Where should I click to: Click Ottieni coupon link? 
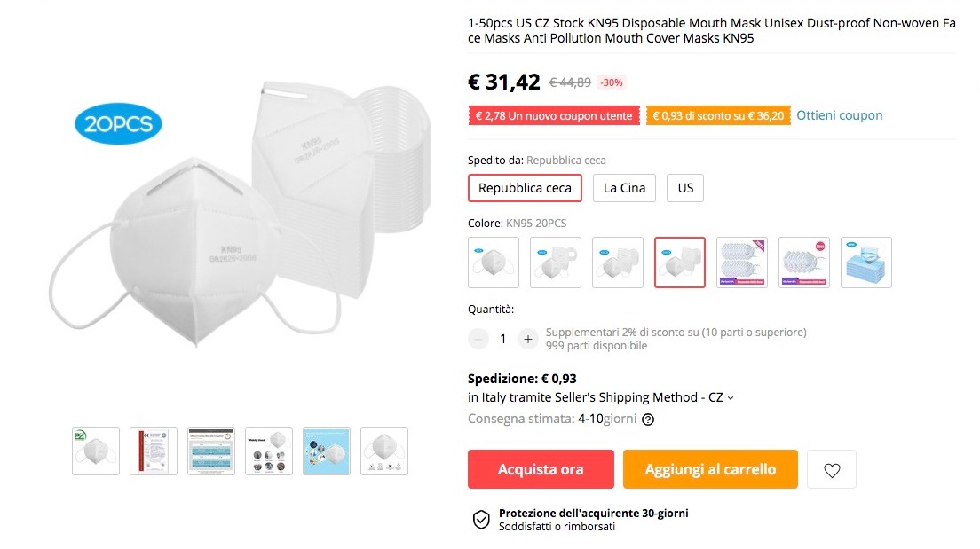click(839, 115)
